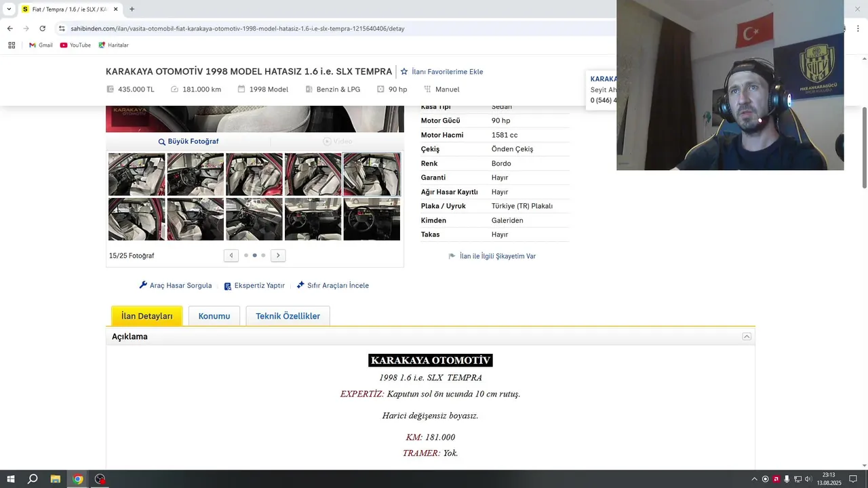Click the microphone icon in system tray
Image resolution: width=868 pixels, height=488 pixels.
(x=787, y=479)
